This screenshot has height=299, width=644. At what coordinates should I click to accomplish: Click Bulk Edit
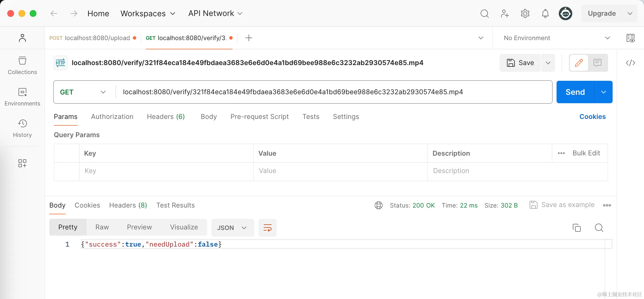586,153
